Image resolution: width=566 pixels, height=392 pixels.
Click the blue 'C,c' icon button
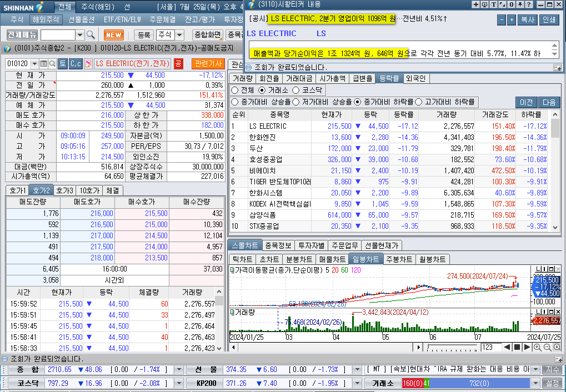(76, 64)
